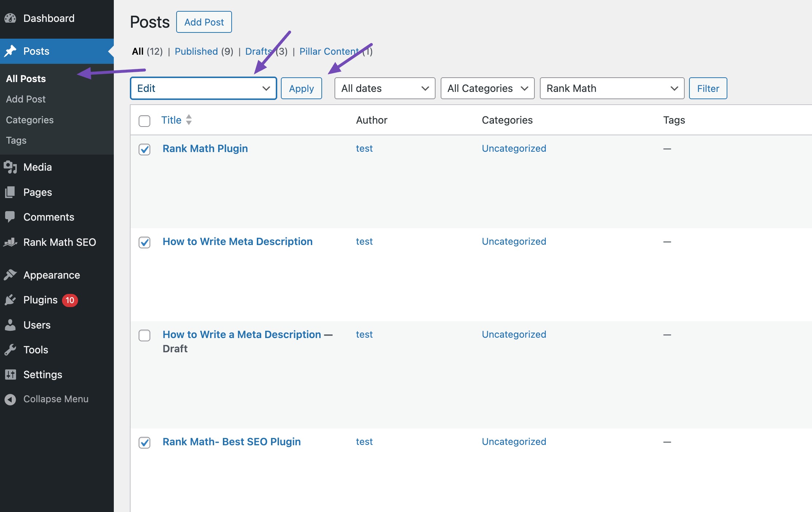
Task: Click the Settings sliders icon
Action: pyautogui.click(x=11, y=375)
